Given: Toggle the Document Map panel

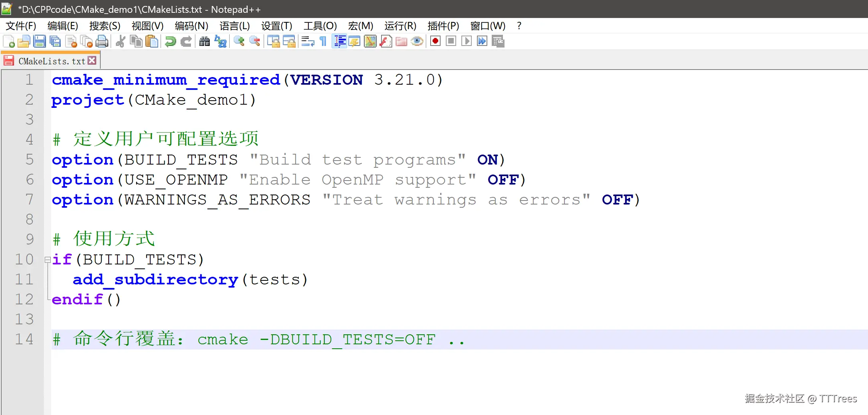Looking at the screenshot, I should point(370,41).
